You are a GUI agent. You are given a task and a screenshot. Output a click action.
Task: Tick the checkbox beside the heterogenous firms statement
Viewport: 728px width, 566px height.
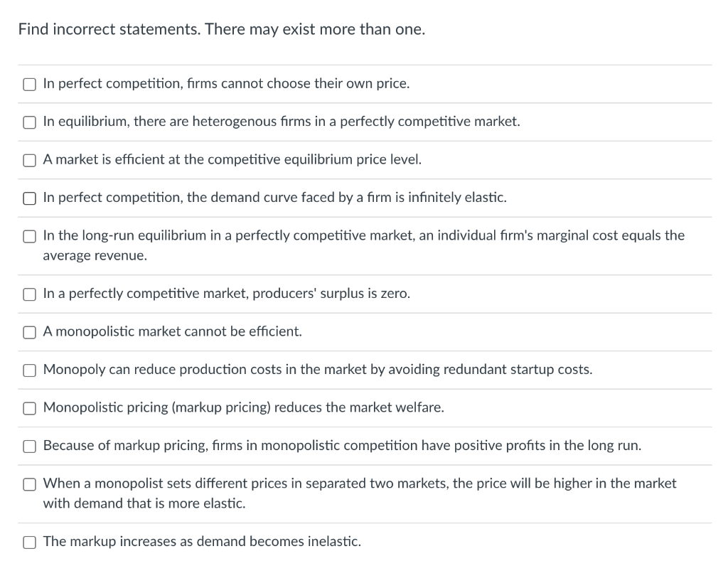coord(29,122)
